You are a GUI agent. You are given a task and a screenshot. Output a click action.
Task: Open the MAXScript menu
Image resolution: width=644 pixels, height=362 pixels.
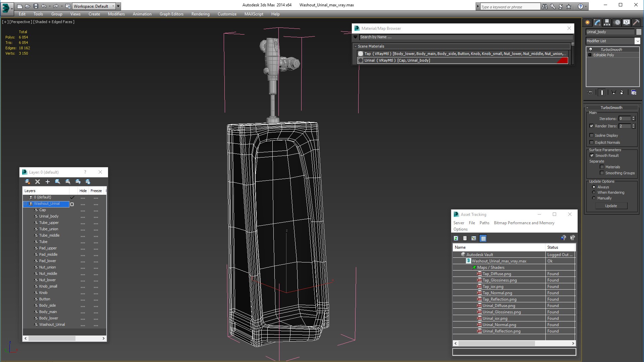254,14
